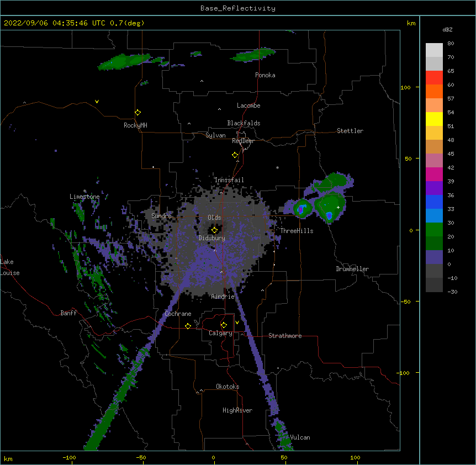476x465 pixels.
Task: Click the 2022/09/06 04:35:46 UTC timestamp
Action: coord(55,23)
